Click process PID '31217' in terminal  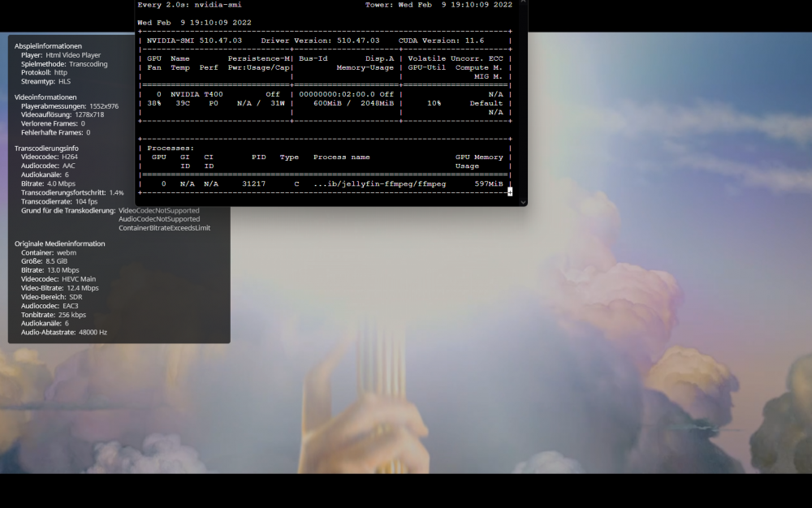(x=253, y=183)
